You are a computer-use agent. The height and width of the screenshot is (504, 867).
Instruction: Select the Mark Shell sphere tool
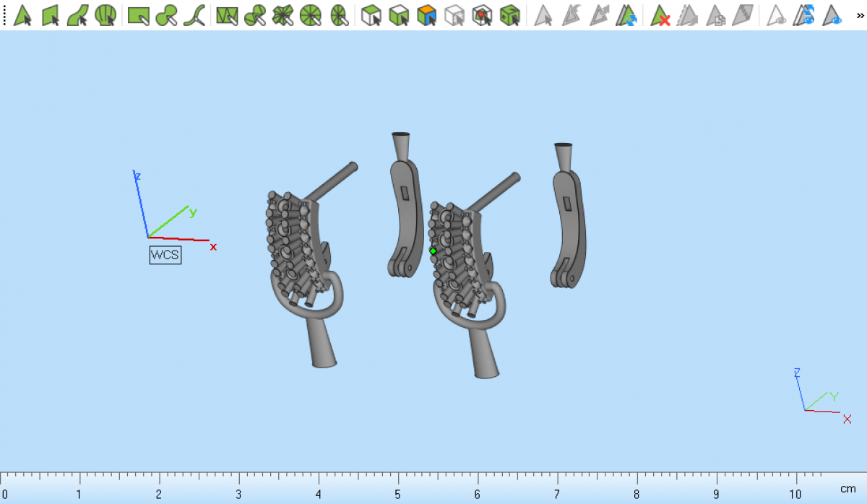(x=105, y=15)
